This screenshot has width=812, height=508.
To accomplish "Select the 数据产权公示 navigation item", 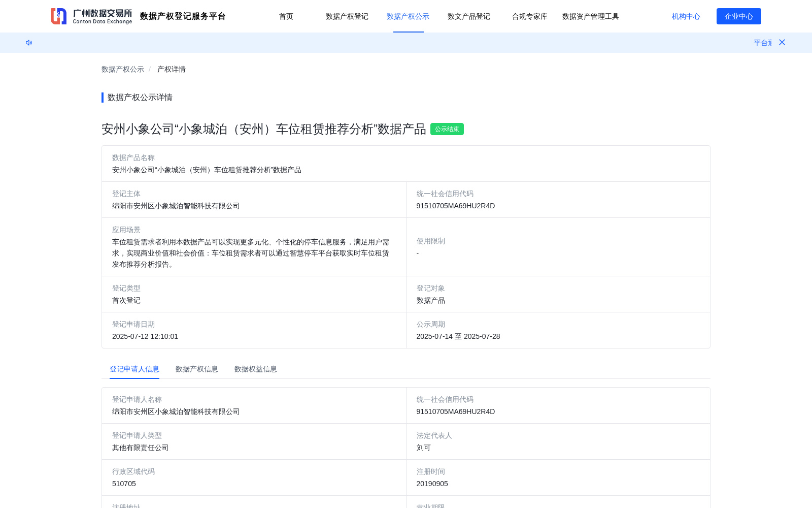I will point(408,16).
